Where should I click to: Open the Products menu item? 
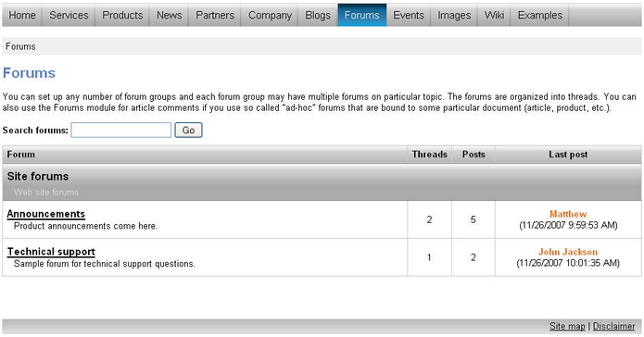pos(122,15)
